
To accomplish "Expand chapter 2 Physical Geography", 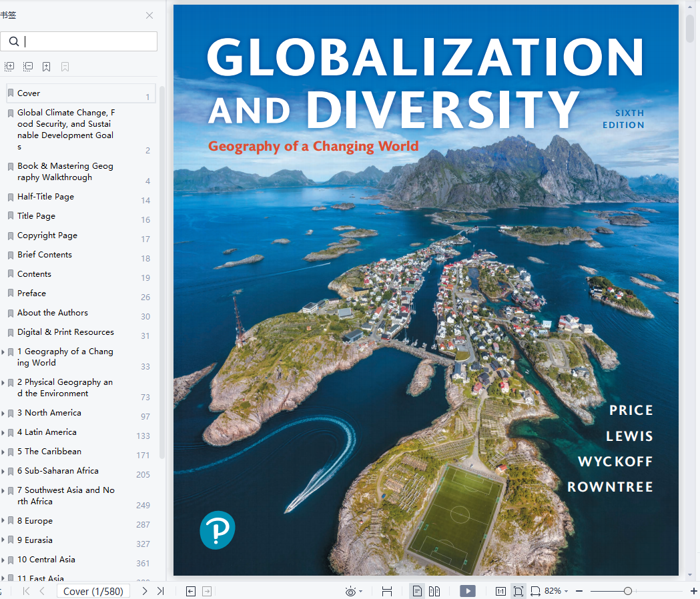I will click(x=3, y=383).
